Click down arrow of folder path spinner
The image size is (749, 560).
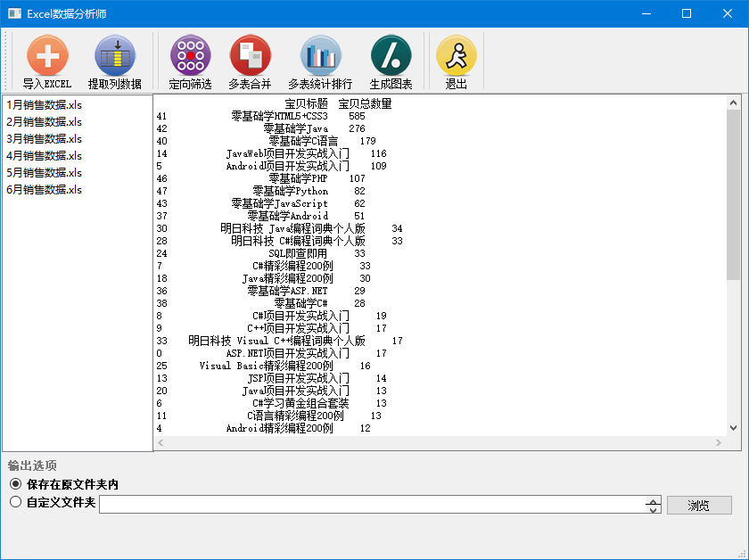coord(653,509)
